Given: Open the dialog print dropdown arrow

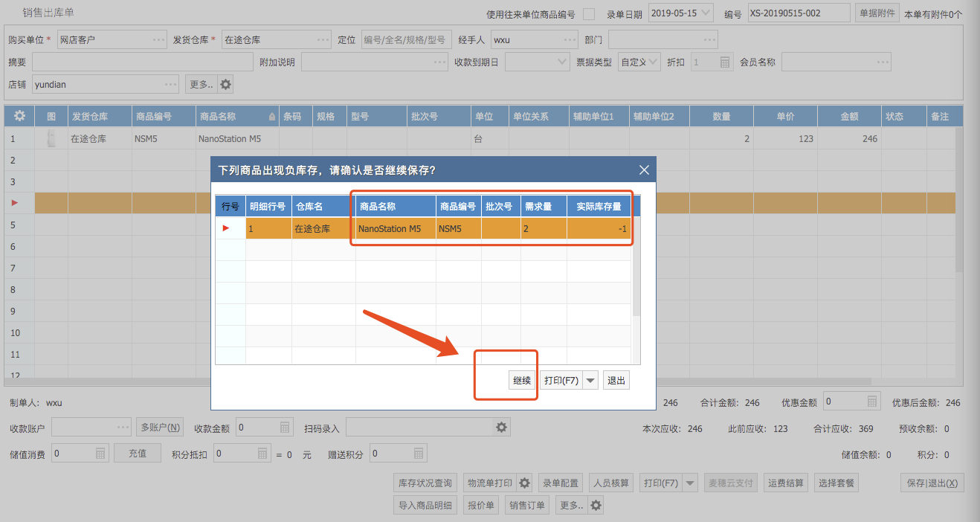Looking at the screenshot, I should pyautogui.click(x=590, y=380).
